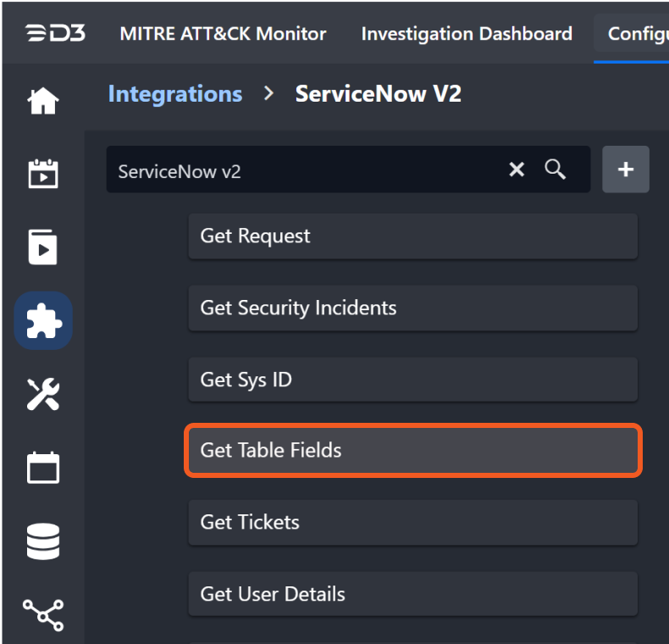Open the database stack icon

point(43,541)
